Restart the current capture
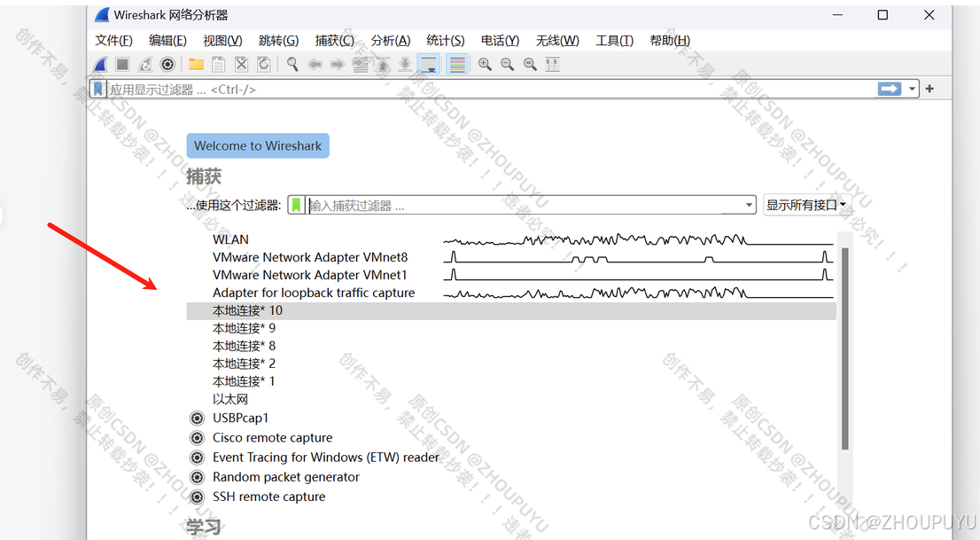The width and height of the screenshot is (980, 540). (x=145, y=64)
